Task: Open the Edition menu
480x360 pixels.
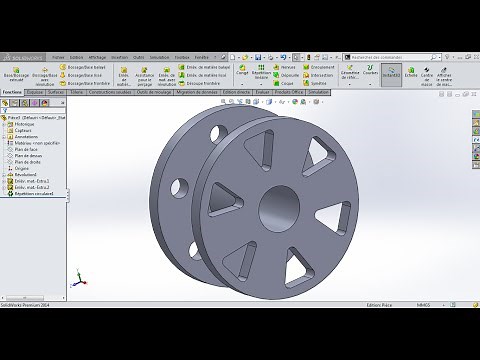Action: [76, 57]
